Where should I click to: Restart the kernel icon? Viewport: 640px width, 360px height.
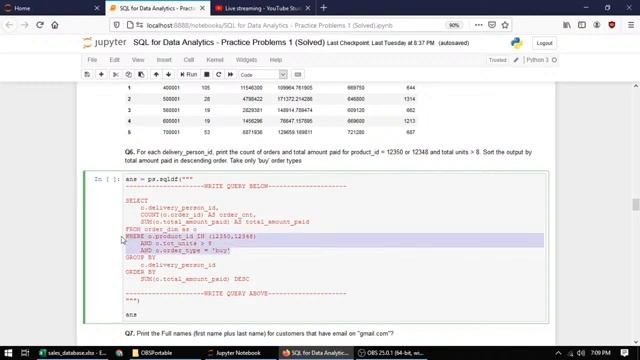[218, 75]
